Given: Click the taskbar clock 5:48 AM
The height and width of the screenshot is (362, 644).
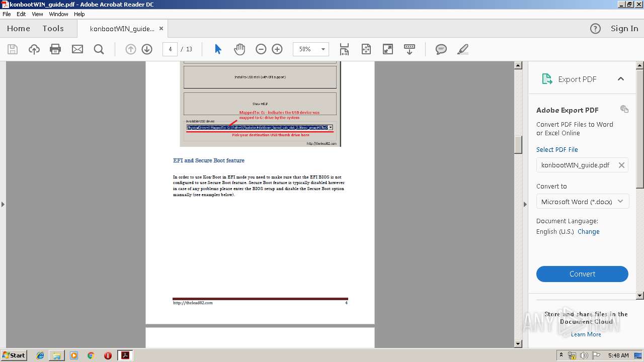Looking at the screenshot, I should click(x=618, y=355).
